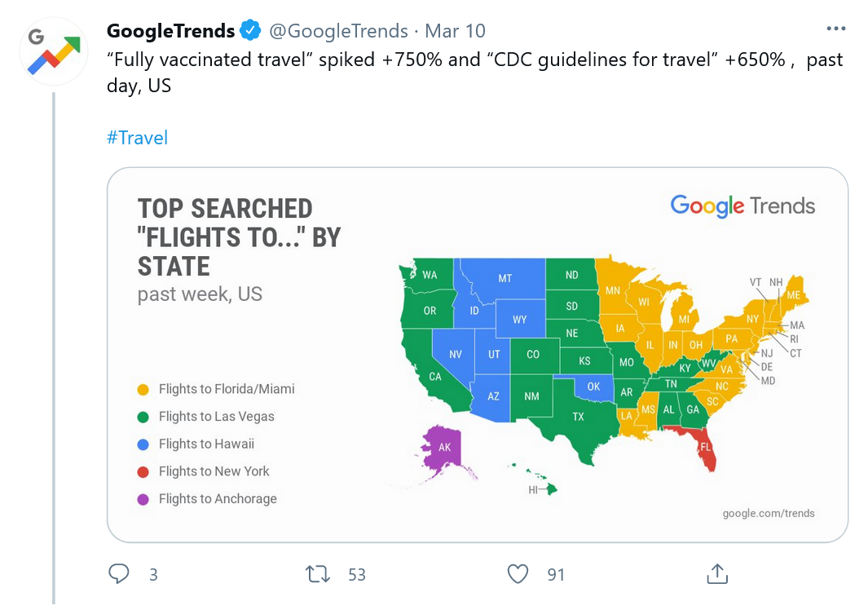Click Texas on the map image

(577, 417)
